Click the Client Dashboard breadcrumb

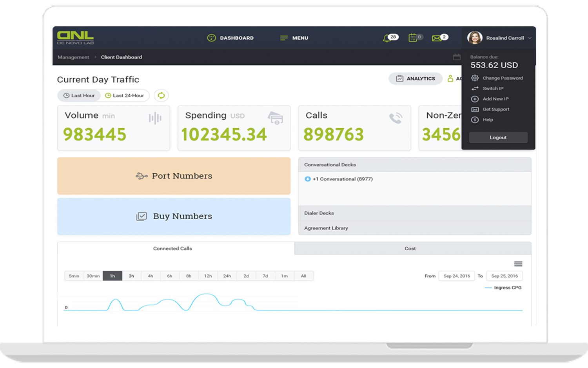point(122,57)
